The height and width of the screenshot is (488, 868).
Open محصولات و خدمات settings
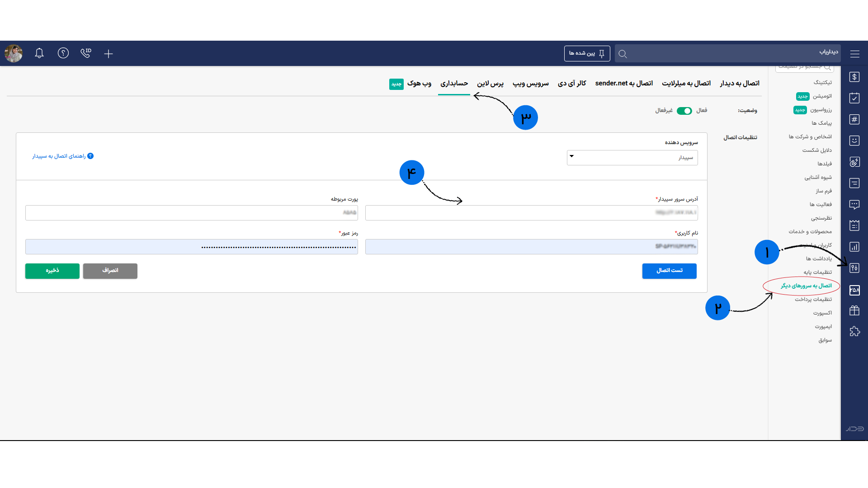click(x=810, y=232)
